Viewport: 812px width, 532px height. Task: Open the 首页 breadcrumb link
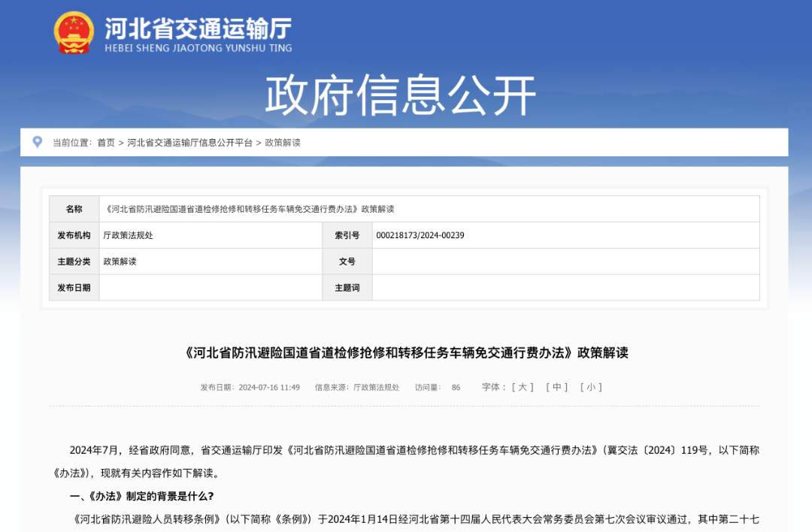point(106,143)
